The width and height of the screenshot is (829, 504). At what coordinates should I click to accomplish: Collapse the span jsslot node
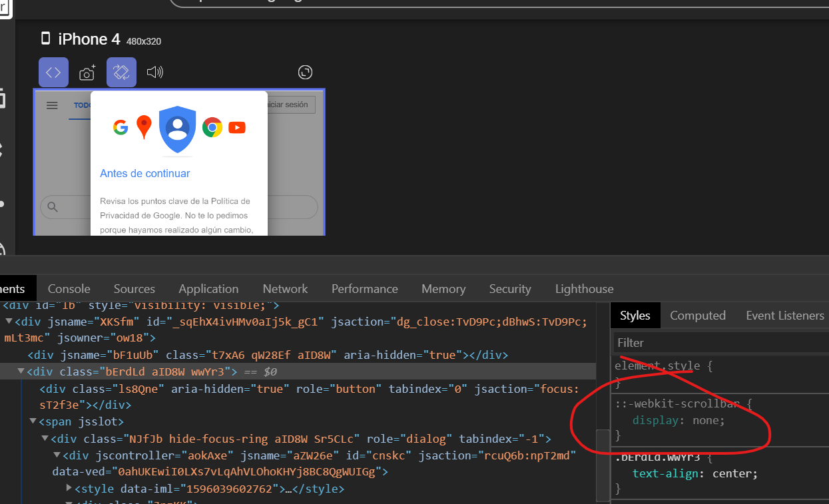coord(33,421)
